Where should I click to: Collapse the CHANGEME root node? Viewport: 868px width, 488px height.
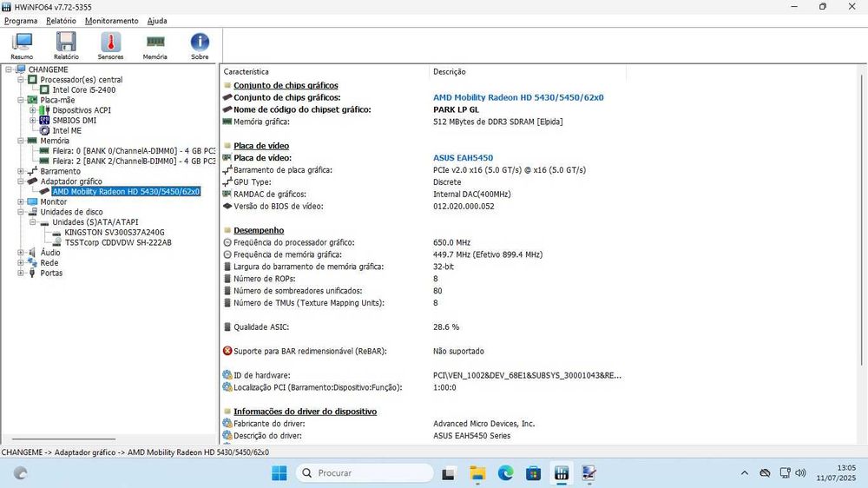click(9, 69)
